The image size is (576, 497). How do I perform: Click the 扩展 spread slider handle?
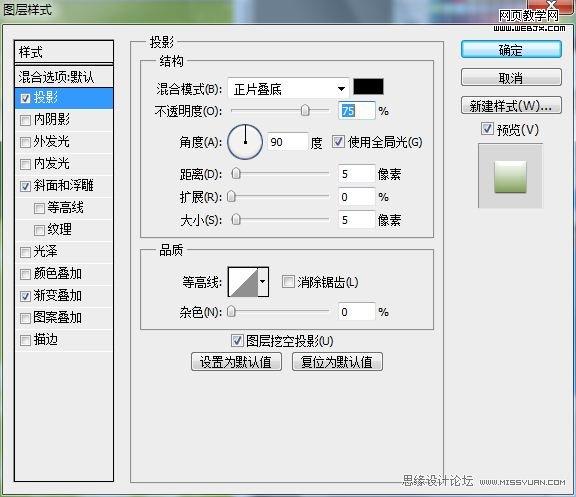coord(231,197)
